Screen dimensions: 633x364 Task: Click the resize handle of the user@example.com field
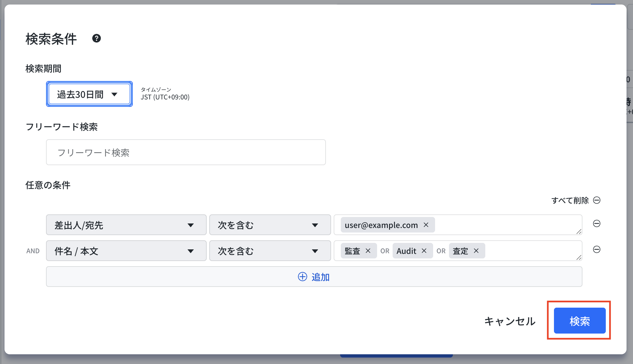[579, 231]
